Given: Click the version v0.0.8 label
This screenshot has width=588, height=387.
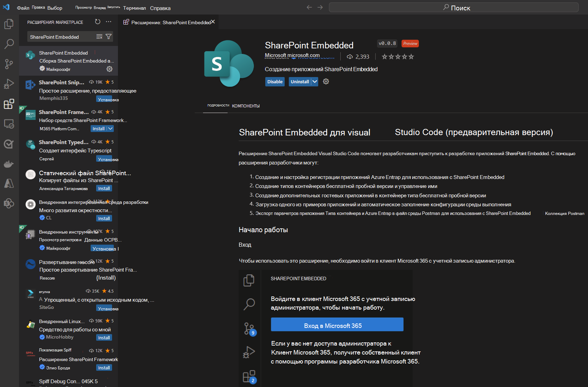Looking at the screenshot, I should [x=387, y=44].
